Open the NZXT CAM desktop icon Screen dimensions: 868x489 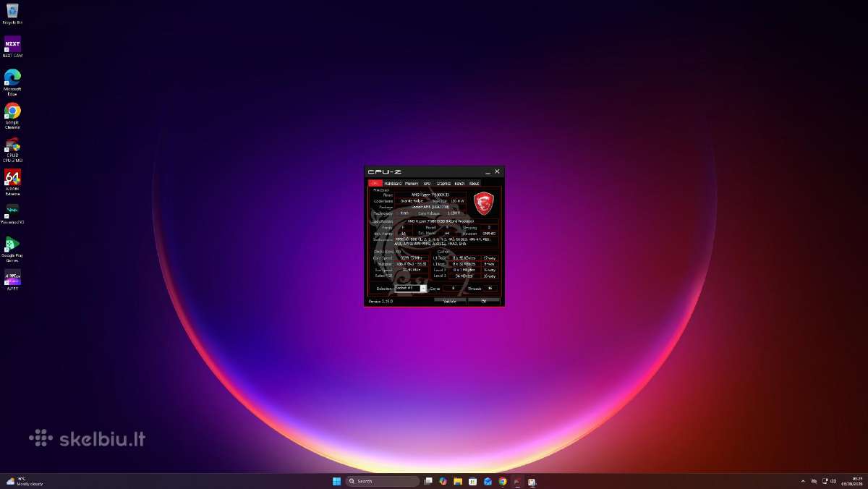(12, 47)
